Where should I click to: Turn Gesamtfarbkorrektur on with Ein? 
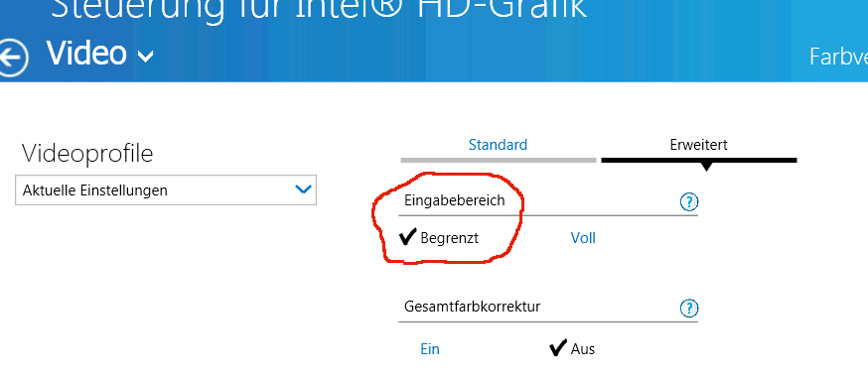coord(430,349)
